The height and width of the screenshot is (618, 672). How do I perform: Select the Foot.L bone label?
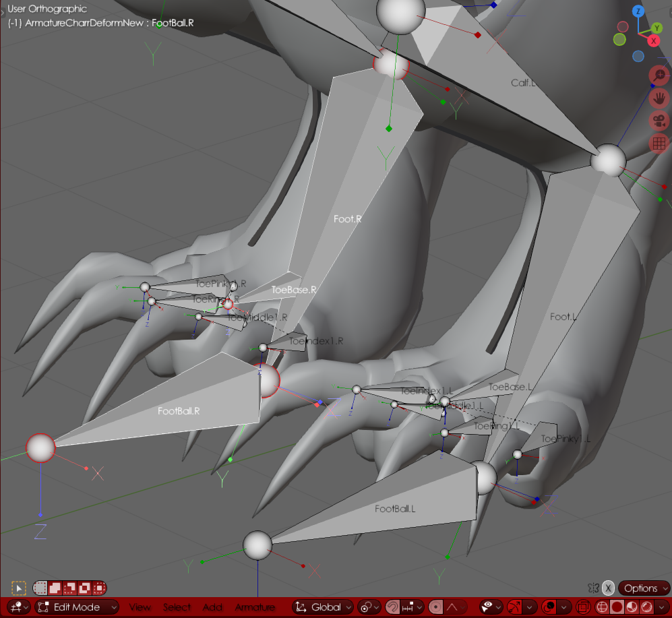point(563,317)
